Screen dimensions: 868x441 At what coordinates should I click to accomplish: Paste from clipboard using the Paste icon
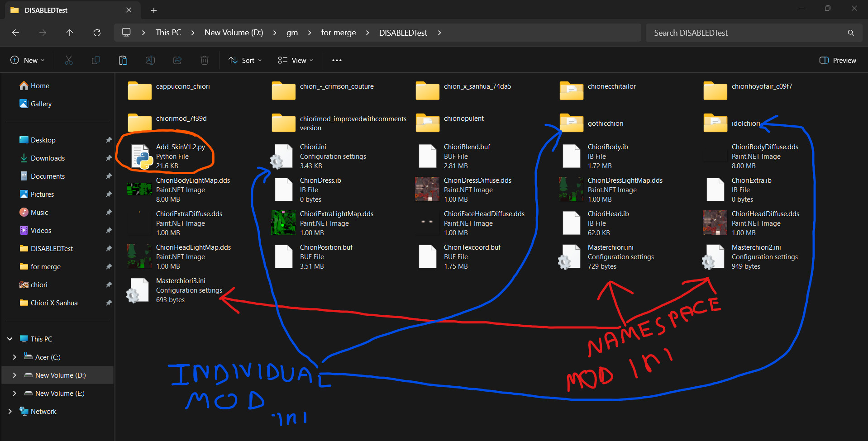point(123,60)
